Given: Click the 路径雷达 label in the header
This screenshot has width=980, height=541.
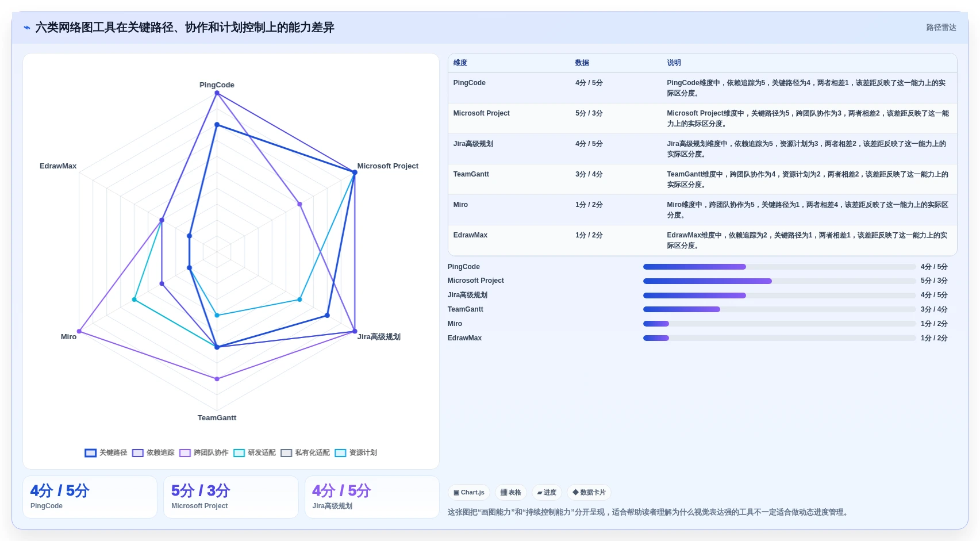Looking at the screenshot, I should coord(941,28).
